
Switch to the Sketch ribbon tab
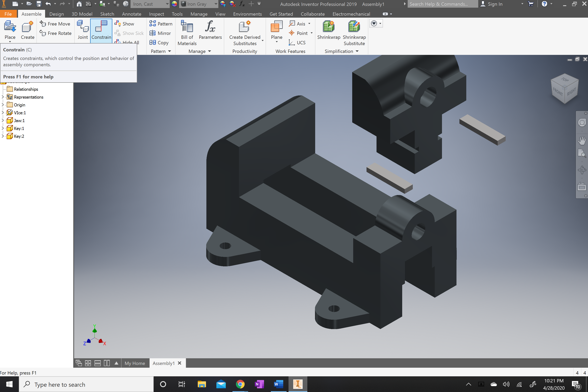(x=107, y=14)
